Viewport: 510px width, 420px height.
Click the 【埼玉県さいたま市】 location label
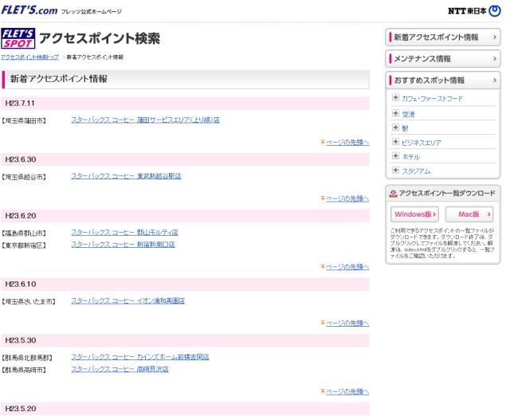29,302
